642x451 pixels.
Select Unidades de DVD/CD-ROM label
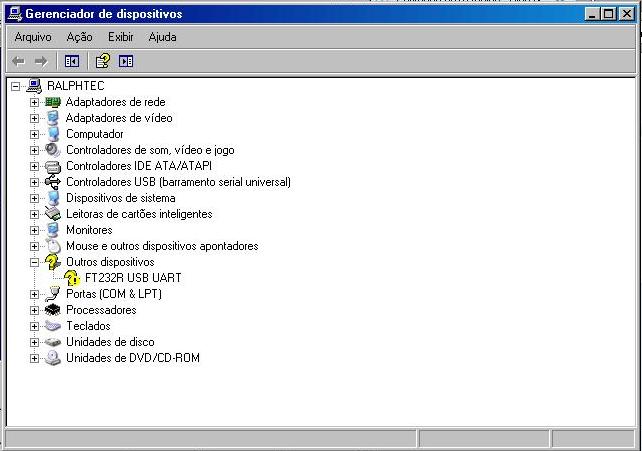(133, 358)
